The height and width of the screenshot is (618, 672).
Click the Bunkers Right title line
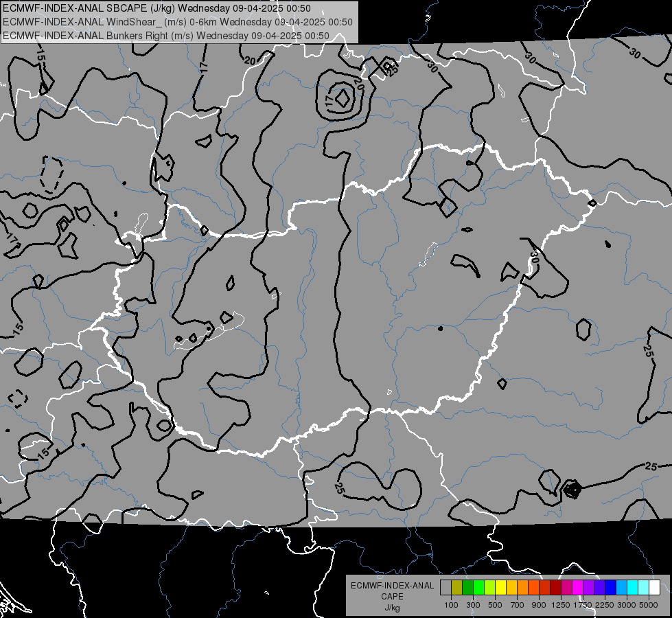[x=166, y=36]
